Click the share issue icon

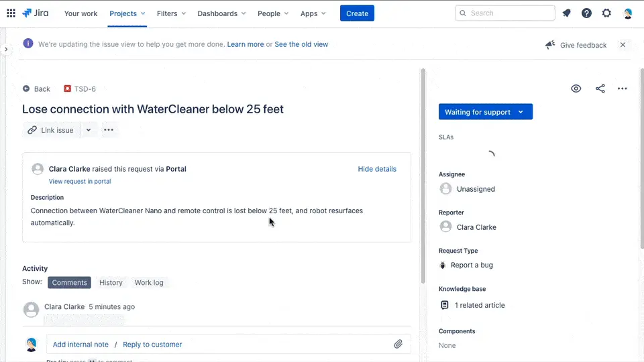pyautogui.click(x=600, y=88)
